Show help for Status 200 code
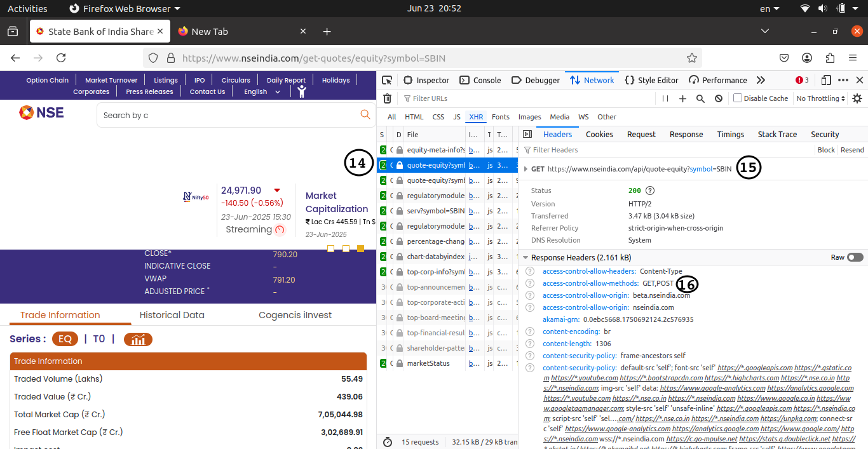Viewport: 868px width, 449px height. [x=650, y=191]
